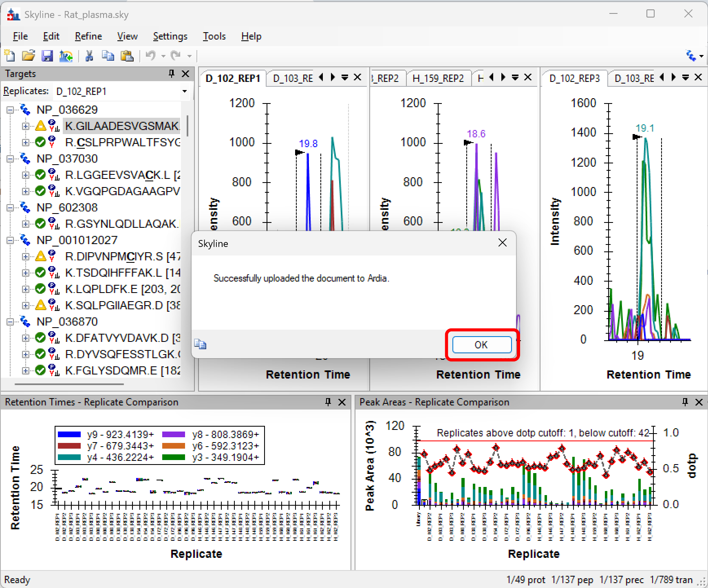Screen dimensions: 708x588
Task: Undo the last action
Action: point(151,55)
